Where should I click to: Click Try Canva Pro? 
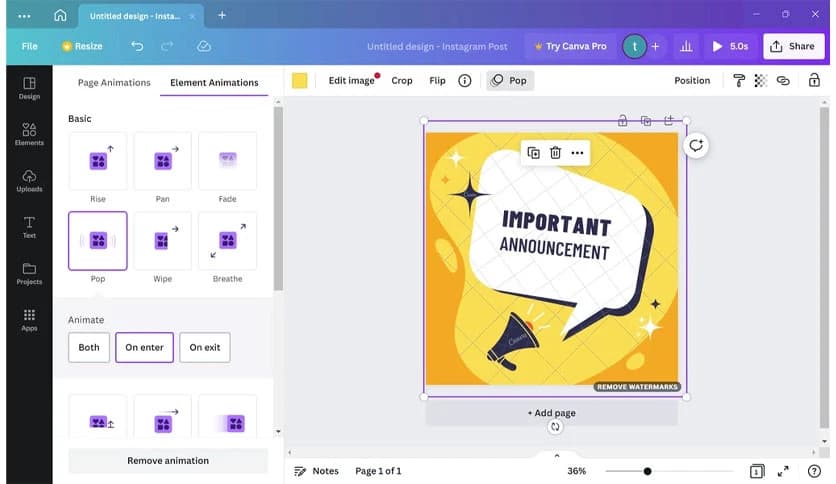[x=570, y=46]
